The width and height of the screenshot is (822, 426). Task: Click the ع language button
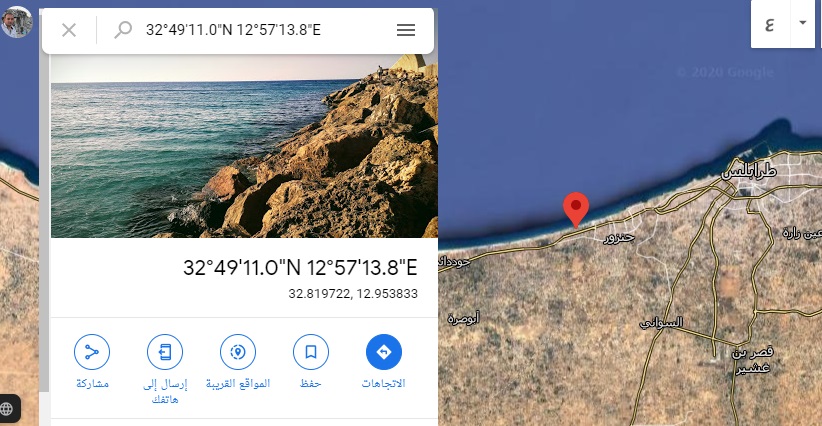(x=770, y=24)
